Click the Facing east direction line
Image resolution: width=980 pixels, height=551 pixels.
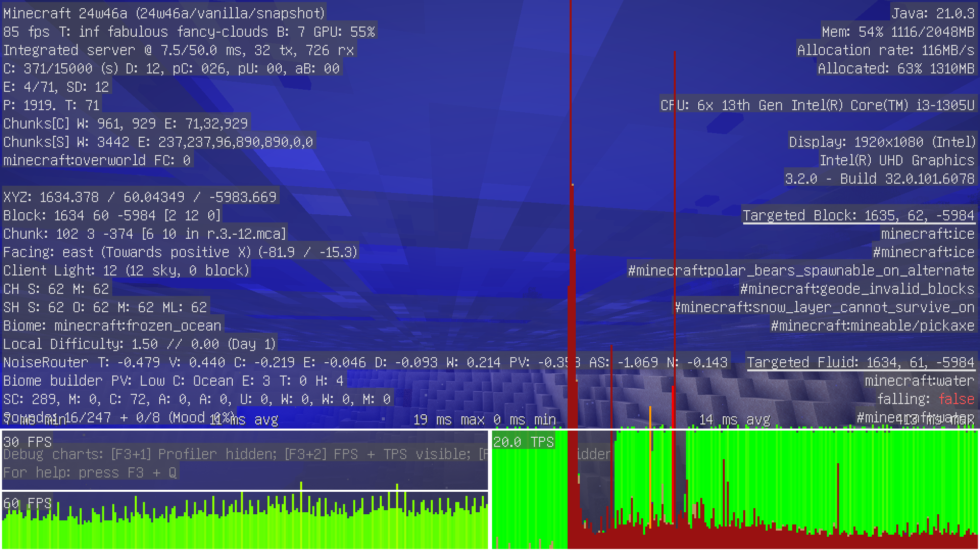180,252
